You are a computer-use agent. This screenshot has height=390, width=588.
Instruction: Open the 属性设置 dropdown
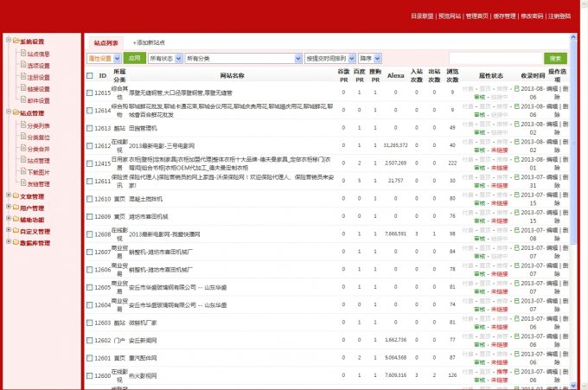click(x=104, y=59)
